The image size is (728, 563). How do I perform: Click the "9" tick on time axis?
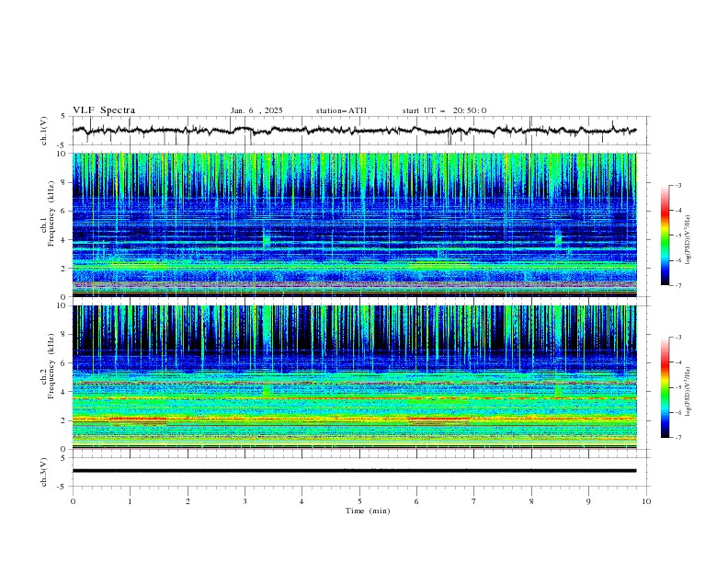[588, 501]
